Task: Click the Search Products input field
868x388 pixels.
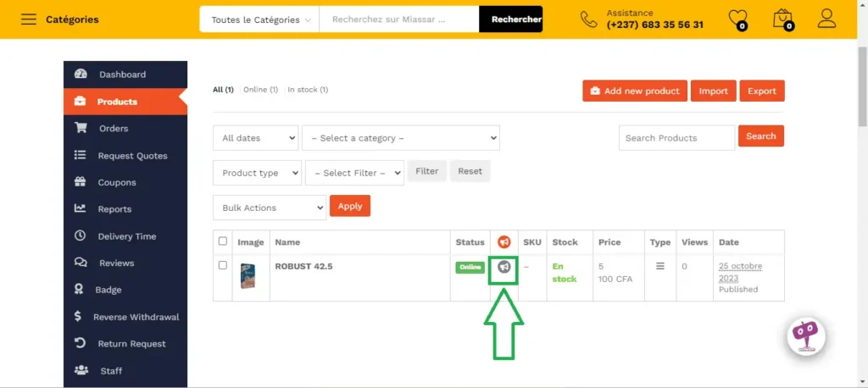Action: [676, 138]
